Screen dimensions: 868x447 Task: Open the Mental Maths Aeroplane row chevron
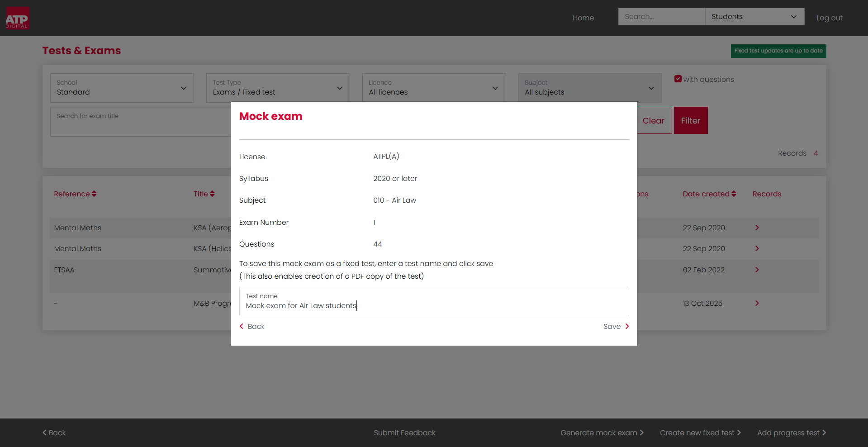757,228
